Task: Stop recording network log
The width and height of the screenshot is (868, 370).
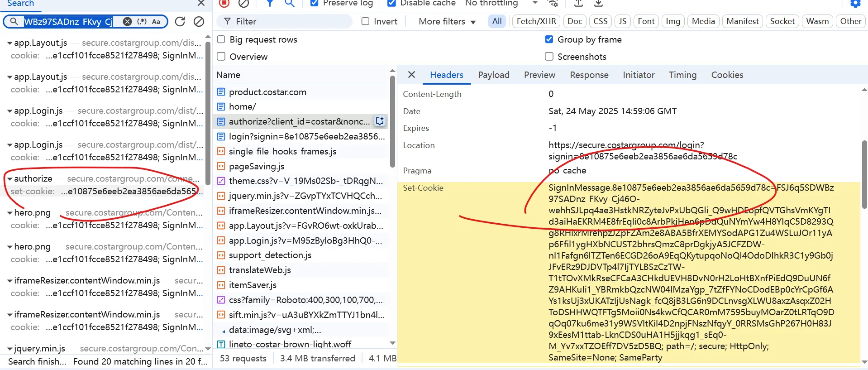Action: (x=224, y=3)
